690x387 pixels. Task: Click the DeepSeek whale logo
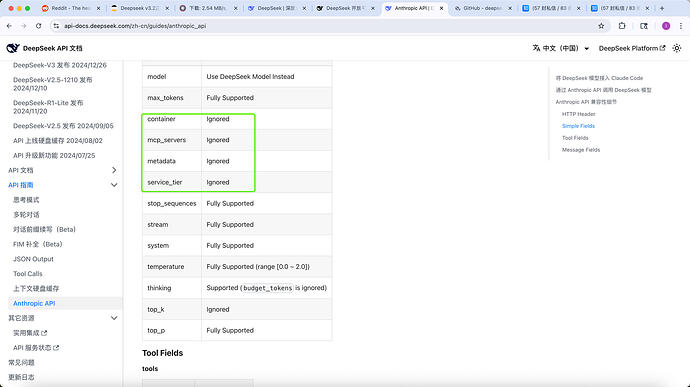pos(13,48)
